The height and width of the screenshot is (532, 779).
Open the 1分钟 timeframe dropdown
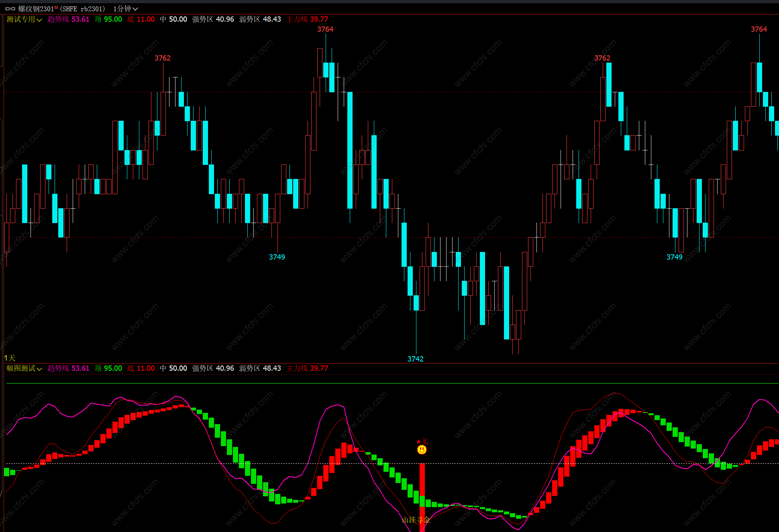coord(125,9)
